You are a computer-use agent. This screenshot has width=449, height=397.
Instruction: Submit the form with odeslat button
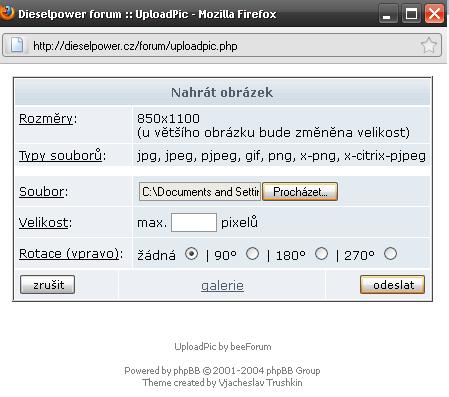click(392, 285)
